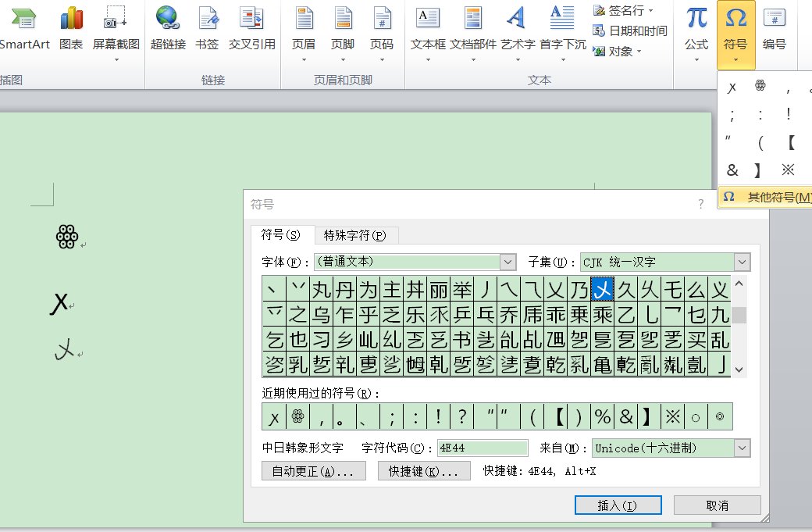Viewport: 812px width, 532px height.
Task: Select the 乐 character in the grid
Action: pyautogui.click(x=415, y=314)
